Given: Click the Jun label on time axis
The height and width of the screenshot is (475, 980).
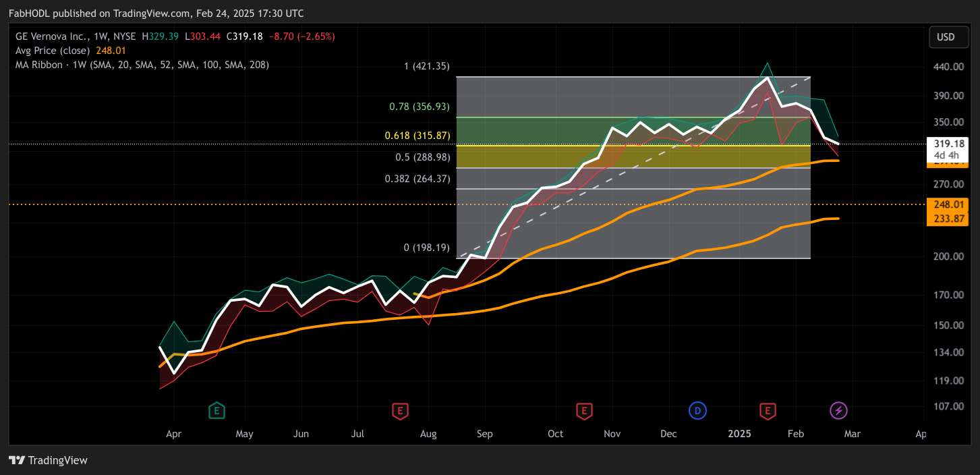Looking at the screenshot, I should click(301, 434).
